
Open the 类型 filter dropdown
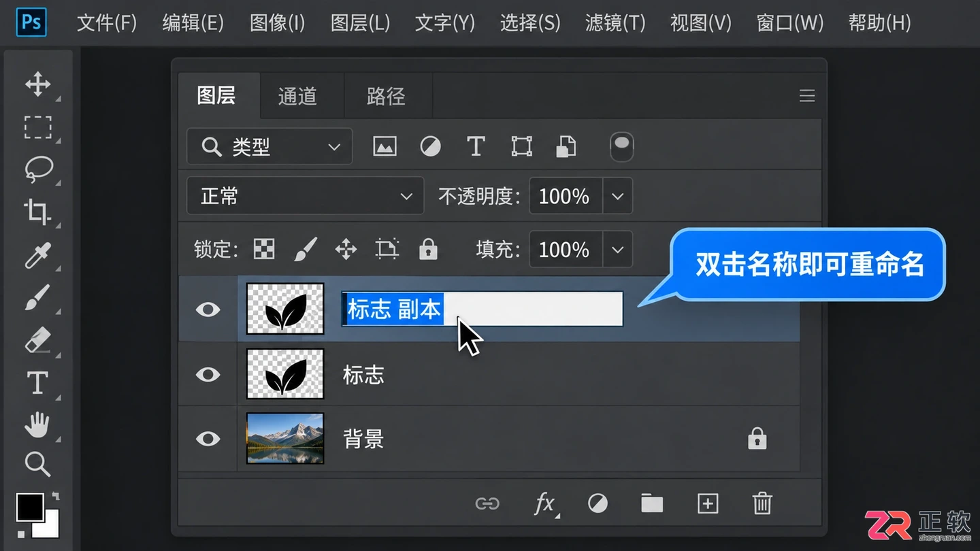(x=269, y=146)
